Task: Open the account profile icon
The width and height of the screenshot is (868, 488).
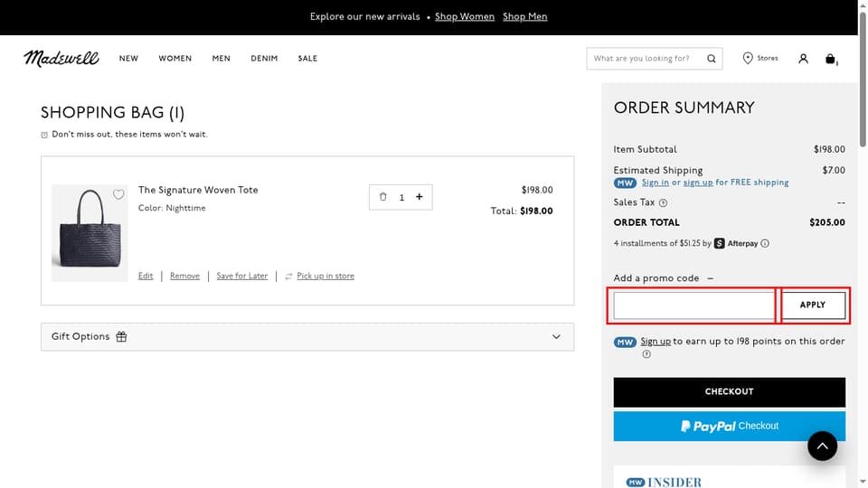Action: [803, 58]
